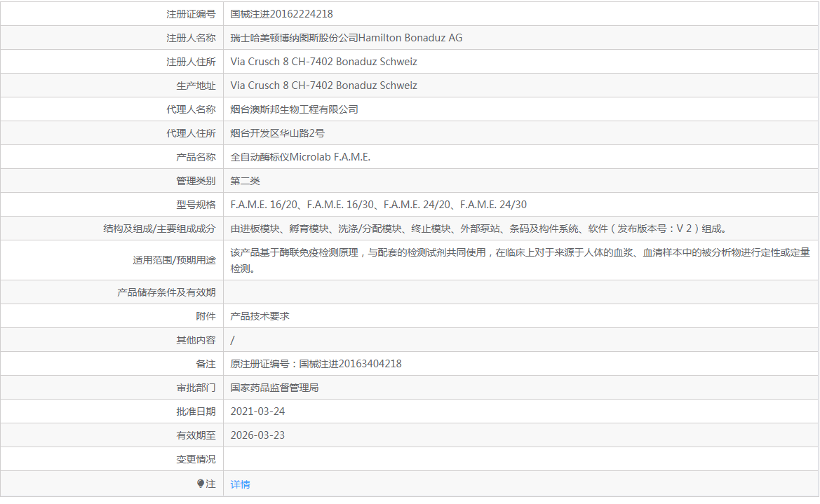This screenshot has height=504, width=820.
Task: Click the 结构及组成/主要组成成分 label
Action: pyautogui.click(x=159, y=229)
